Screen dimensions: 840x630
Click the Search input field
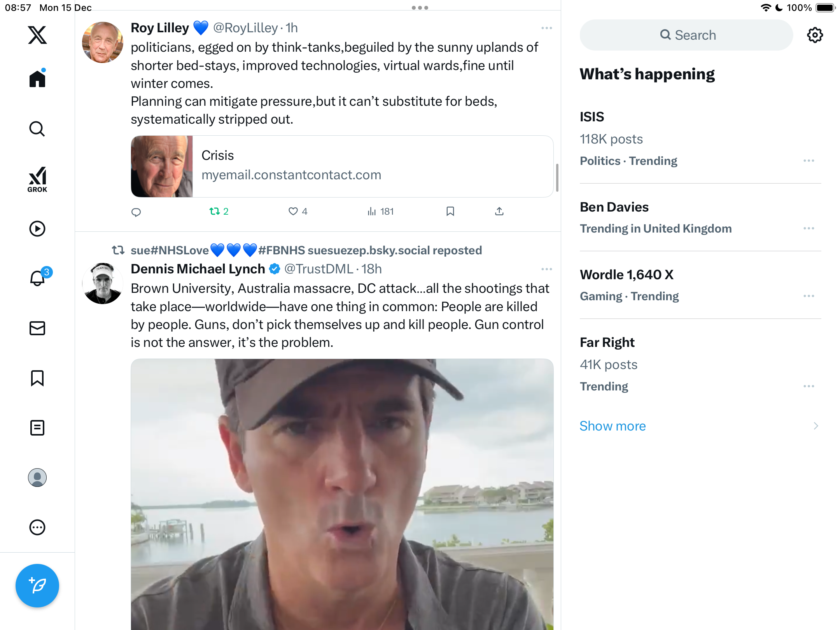(686, 35)
